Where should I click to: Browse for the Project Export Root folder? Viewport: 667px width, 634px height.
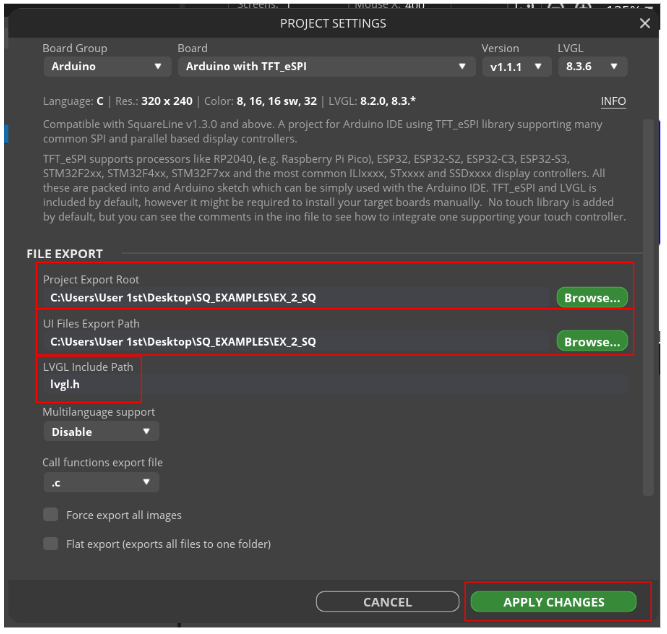(592, 298)
